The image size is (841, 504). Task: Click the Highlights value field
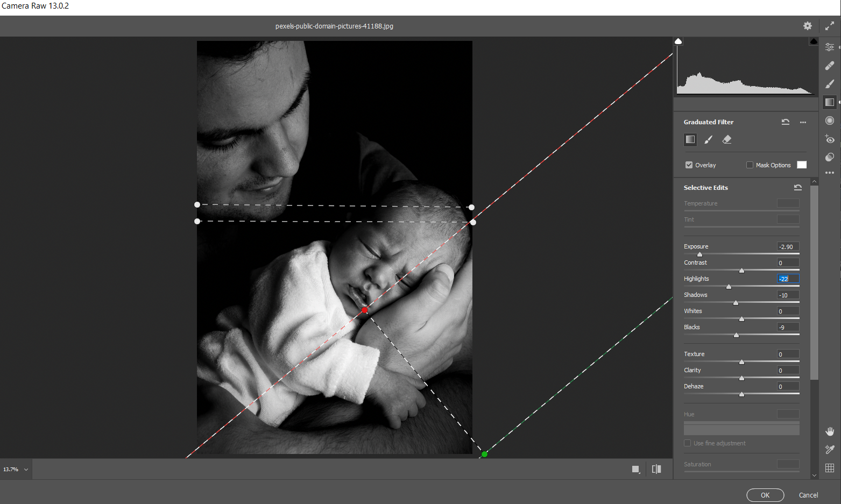click(788, 279)
